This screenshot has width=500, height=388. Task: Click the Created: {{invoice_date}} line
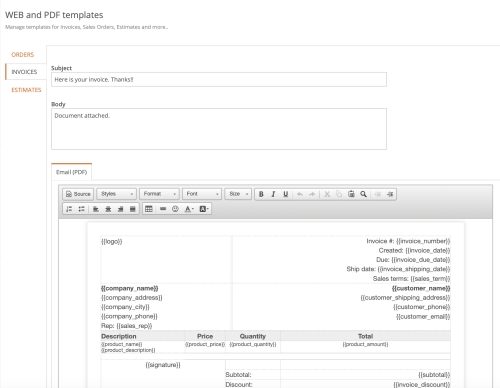point(414,251)
